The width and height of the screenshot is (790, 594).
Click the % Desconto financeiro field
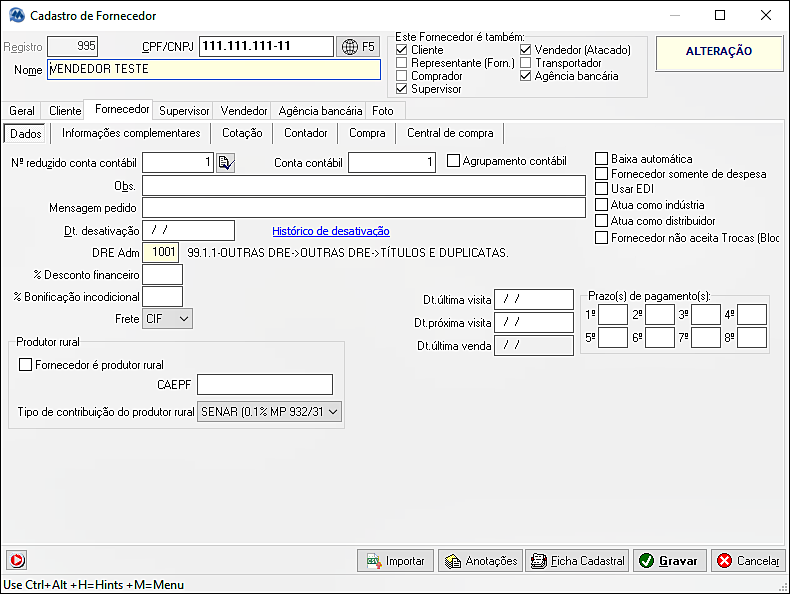point(163,275)
